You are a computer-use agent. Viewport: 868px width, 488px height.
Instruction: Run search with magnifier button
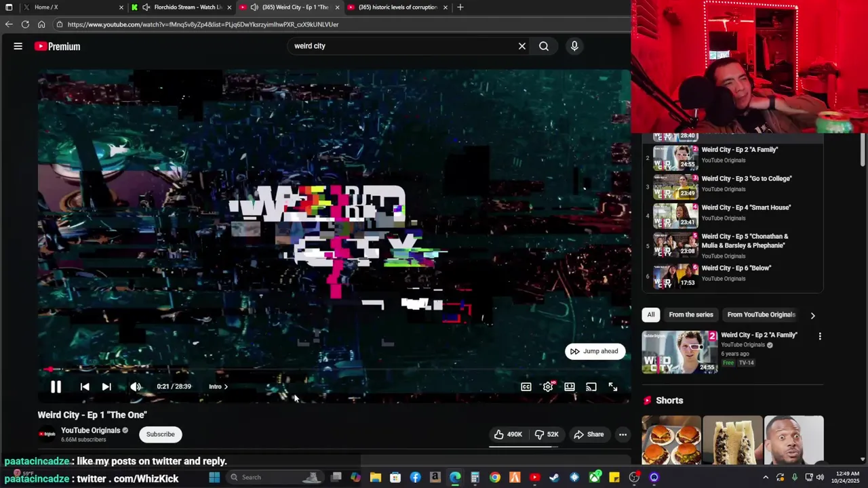pos(544,46)
